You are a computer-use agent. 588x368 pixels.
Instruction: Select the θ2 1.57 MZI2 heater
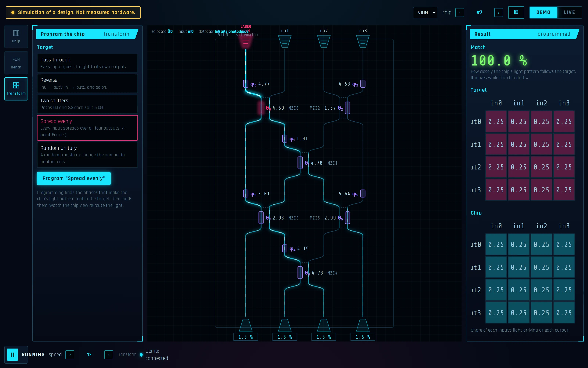click(x=347, y=108)
